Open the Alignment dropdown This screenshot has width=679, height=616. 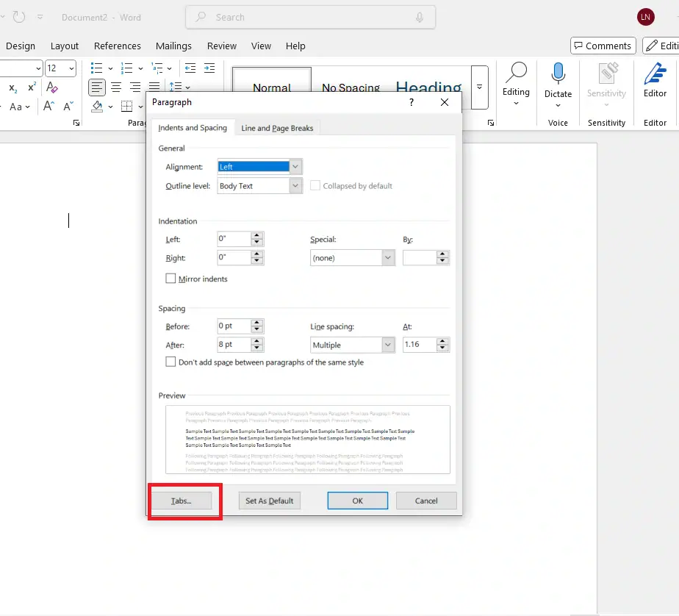[295, 167]
